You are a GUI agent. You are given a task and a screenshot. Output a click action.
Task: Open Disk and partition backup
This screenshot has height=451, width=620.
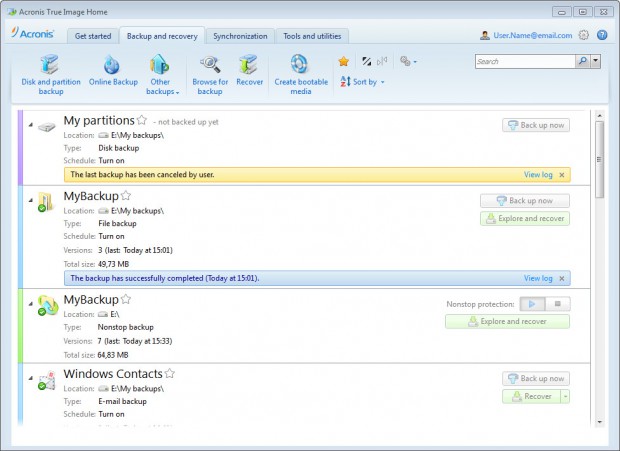pyautogui.click(x=51, y=75)
